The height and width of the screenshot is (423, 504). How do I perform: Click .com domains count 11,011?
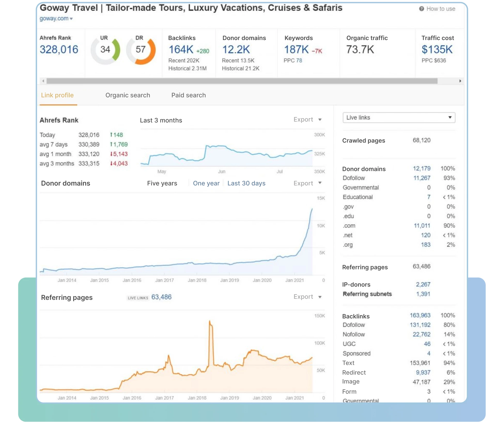pyautogui.click(x=422, y=226)
